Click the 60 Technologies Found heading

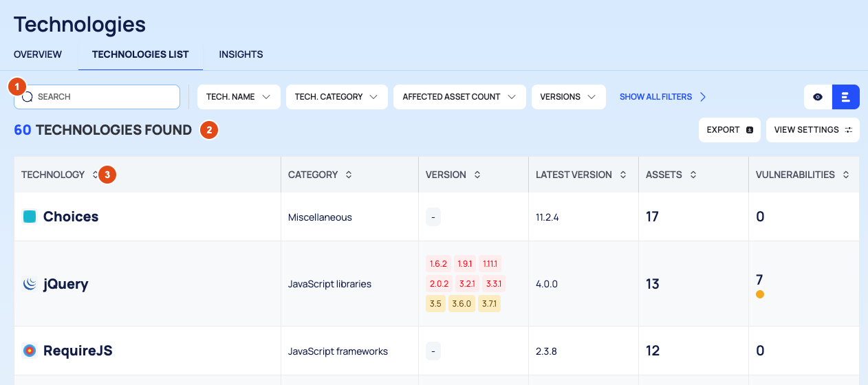coord(103,130)
